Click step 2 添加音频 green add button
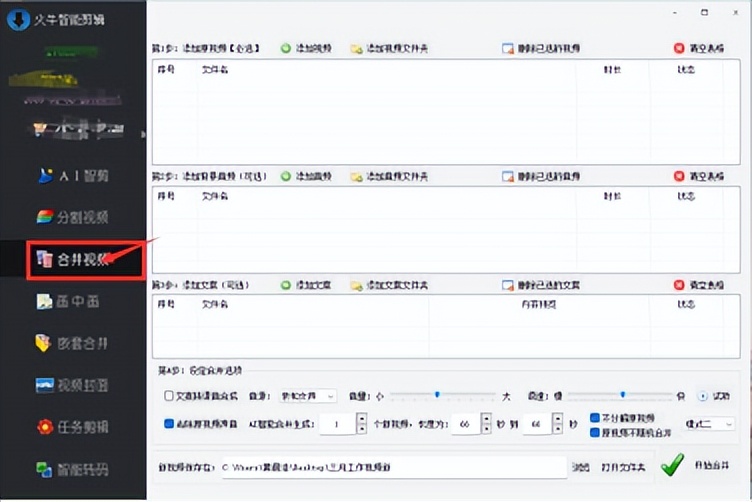Screen dimensions: 752x502 click(x=306, y=176)
